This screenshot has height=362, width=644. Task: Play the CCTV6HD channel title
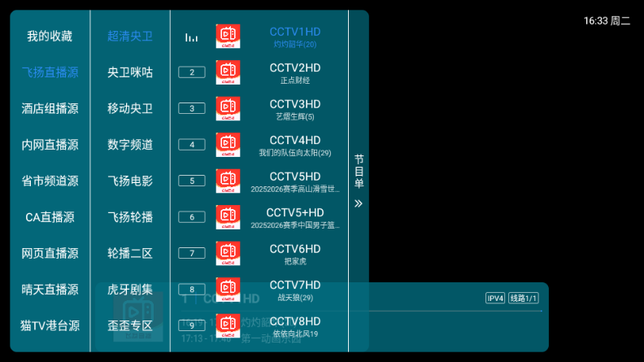click(x=295, y=249)
